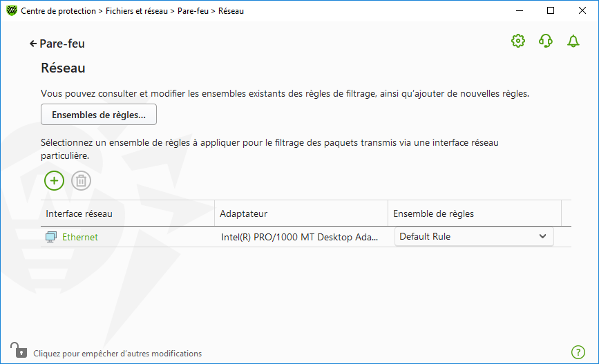Toggle the padlock to prevent modifications
The image size is (599, 364).
17,349
